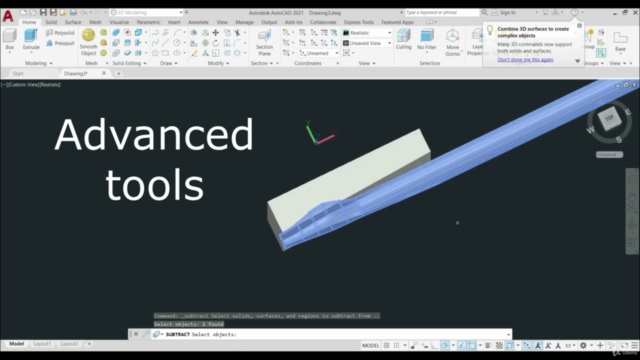The height and width of the screenshot is (360, 640).
Task: Open the Realistic visual style dropdown
Action: pos(367,33)
